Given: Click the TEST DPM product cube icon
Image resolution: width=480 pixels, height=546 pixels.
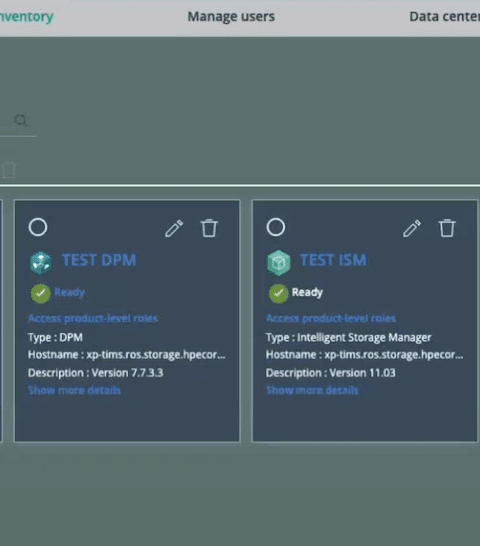Looking at the screenshot, I should click(40, 263).
